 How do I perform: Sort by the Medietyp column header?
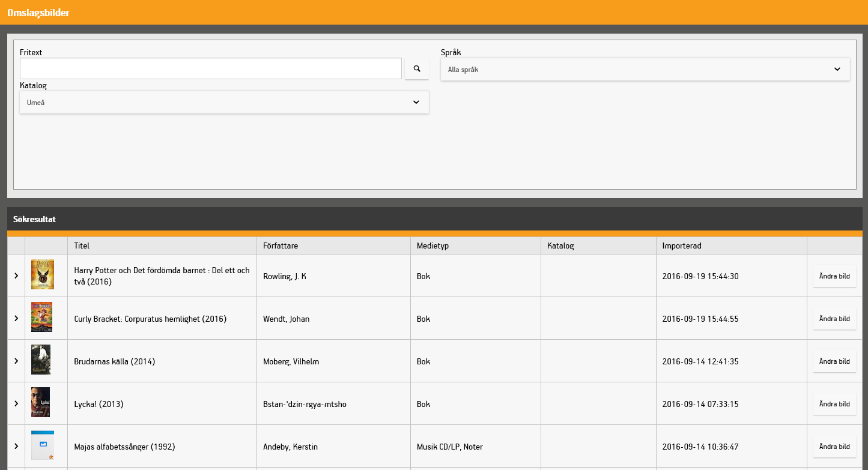pyautogui.click(x=476, y=246)
